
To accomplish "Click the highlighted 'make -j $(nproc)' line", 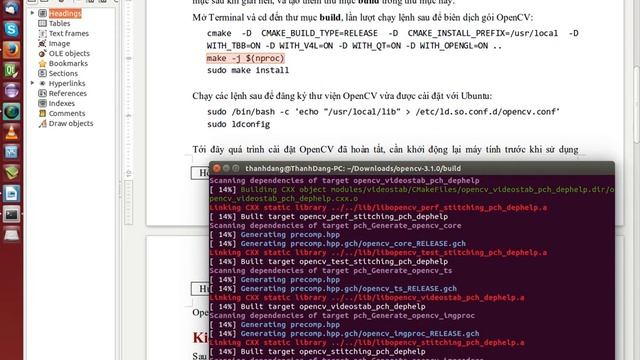I will click(245, 58).
